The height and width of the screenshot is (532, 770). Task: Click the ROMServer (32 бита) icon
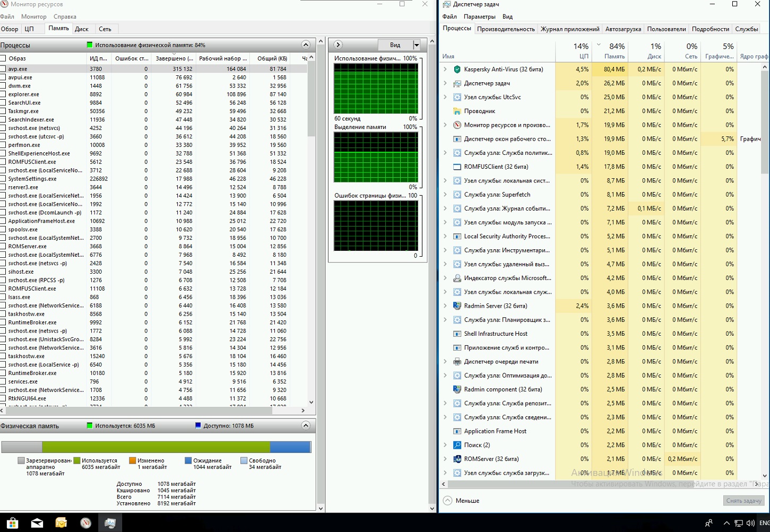click(457, 459)
